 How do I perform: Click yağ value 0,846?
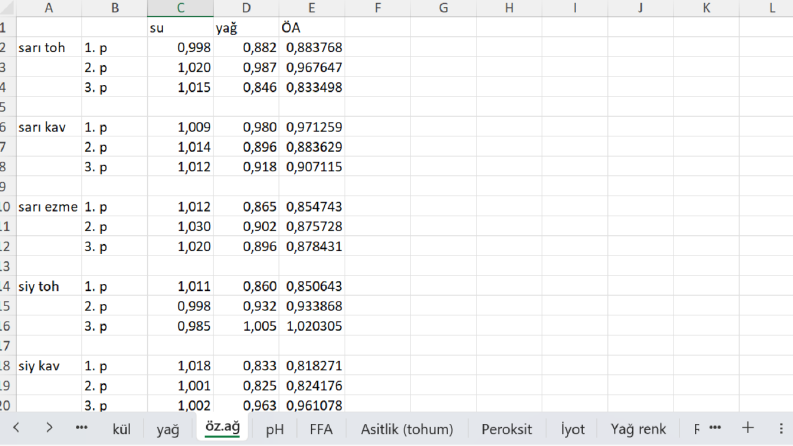[246, 87]
